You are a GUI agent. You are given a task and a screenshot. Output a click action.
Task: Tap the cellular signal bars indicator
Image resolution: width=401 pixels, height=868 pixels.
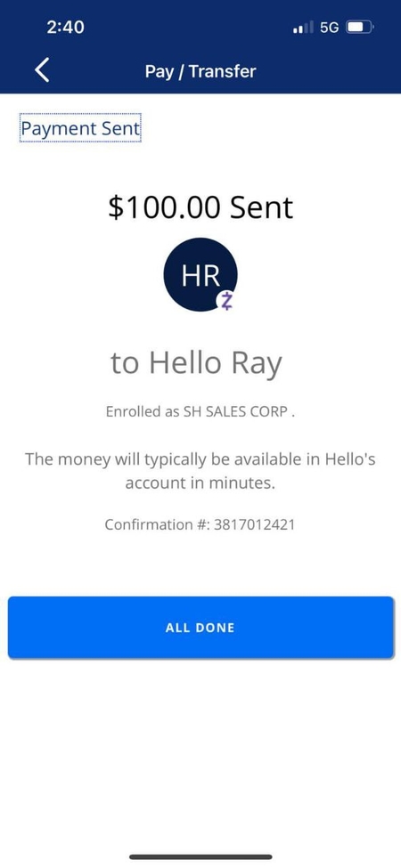pos(303,27)
